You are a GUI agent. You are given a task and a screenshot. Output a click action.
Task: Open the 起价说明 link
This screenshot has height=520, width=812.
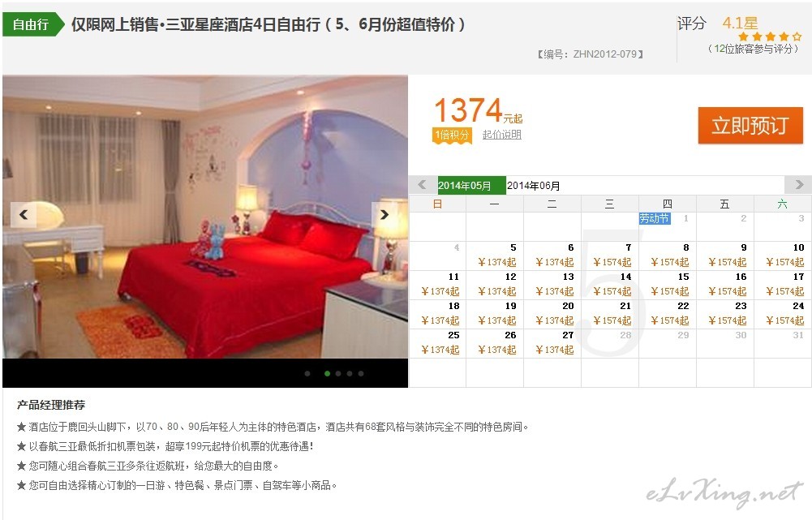click(x=502, y=135)
